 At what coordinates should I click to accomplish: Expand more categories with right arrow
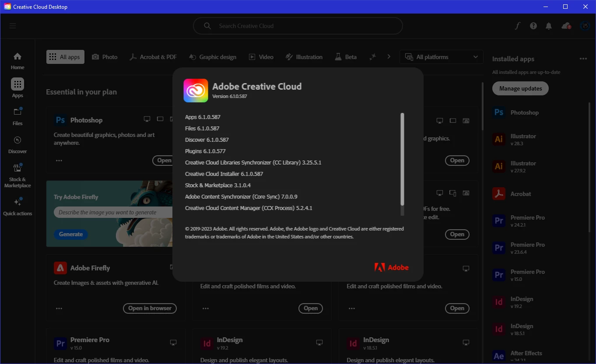pyautogui.click(x=389, y=56)
